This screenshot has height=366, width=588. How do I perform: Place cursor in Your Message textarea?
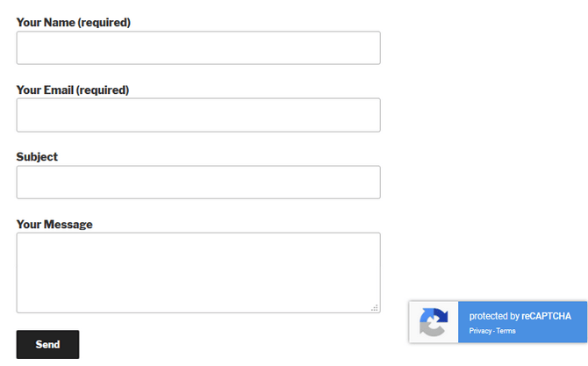click(198, 272)
